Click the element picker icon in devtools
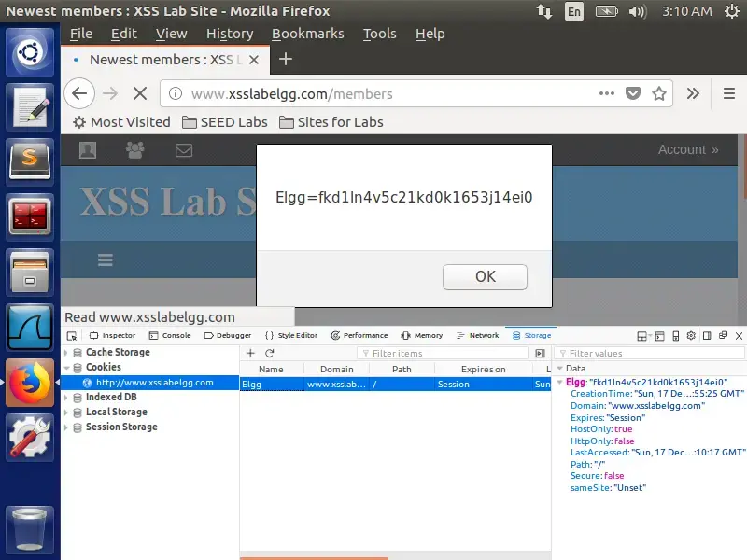Screen dimensions: 747x560 click(72, 336)
